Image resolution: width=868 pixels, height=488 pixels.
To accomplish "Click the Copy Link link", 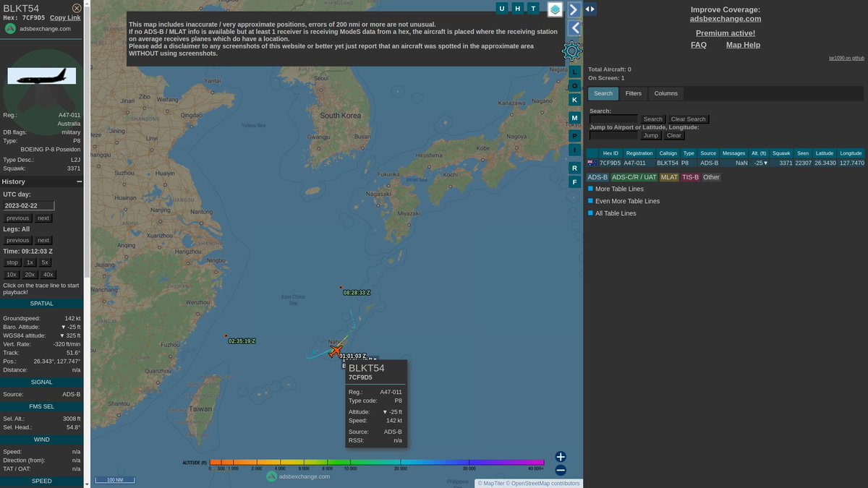I will tap(65, 17).
